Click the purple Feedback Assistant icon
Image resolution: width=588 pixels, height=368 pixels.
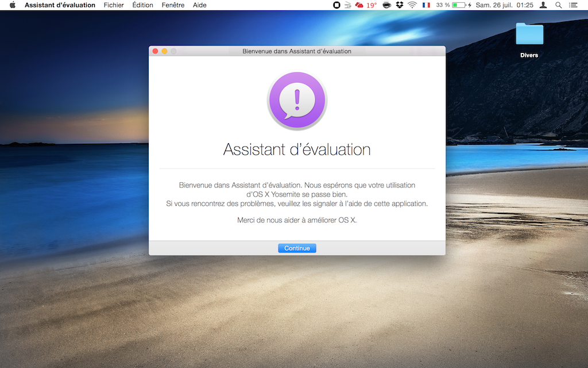[297, 101]
